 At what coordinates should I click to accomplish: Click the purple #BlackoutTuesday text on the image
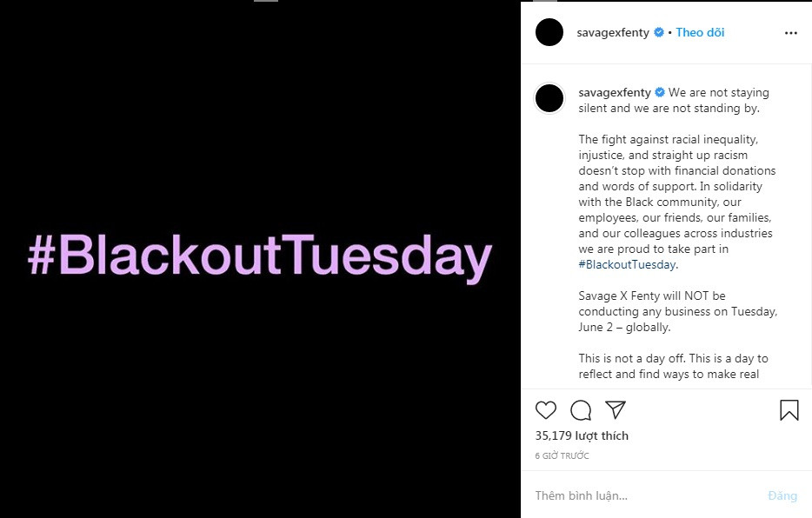click(x=260, y=257)
